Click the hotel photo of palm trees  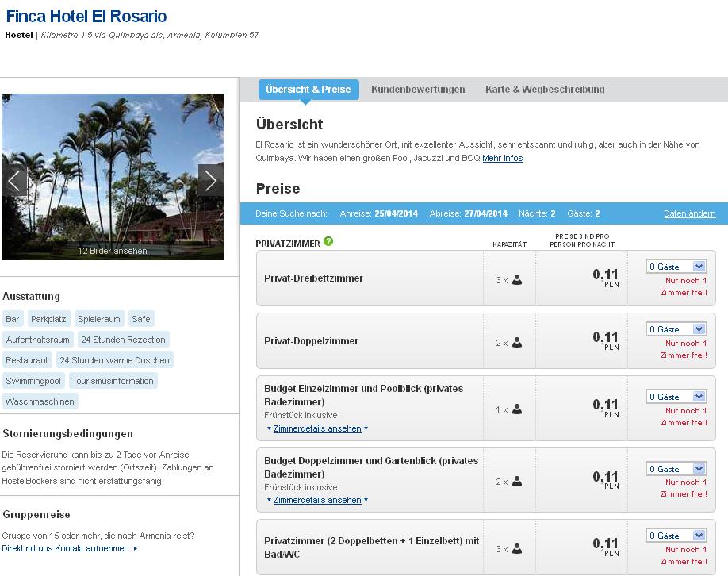pos(113,176)
